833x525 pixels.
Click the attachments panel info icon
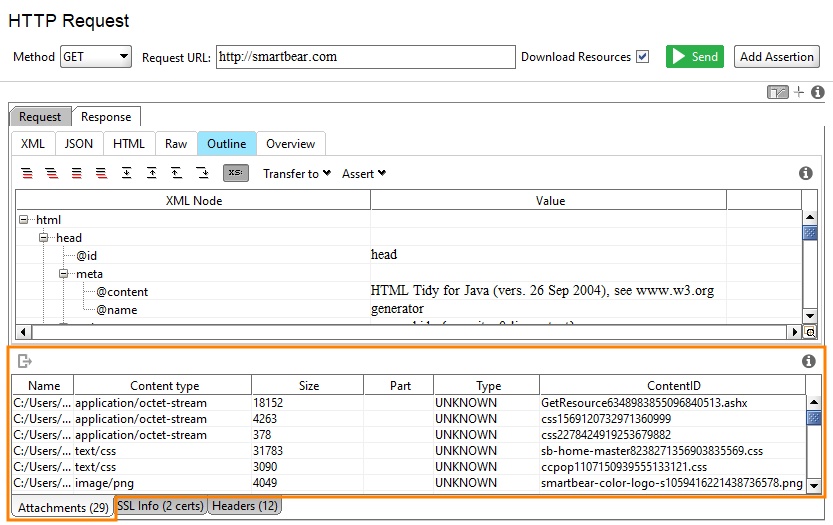(809, 361)
